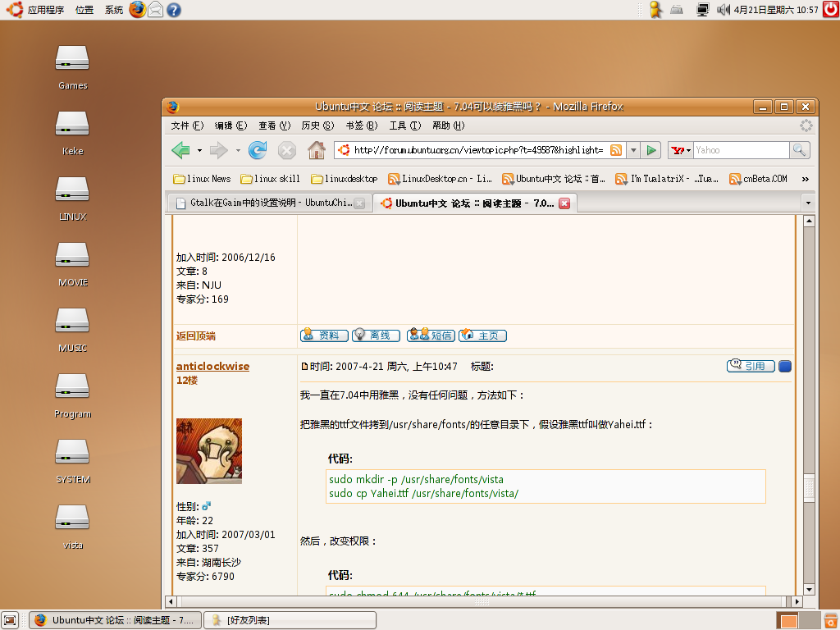Screen dimensions: 840x630
Task: Open the help icon in top panel
Action: 174,10
